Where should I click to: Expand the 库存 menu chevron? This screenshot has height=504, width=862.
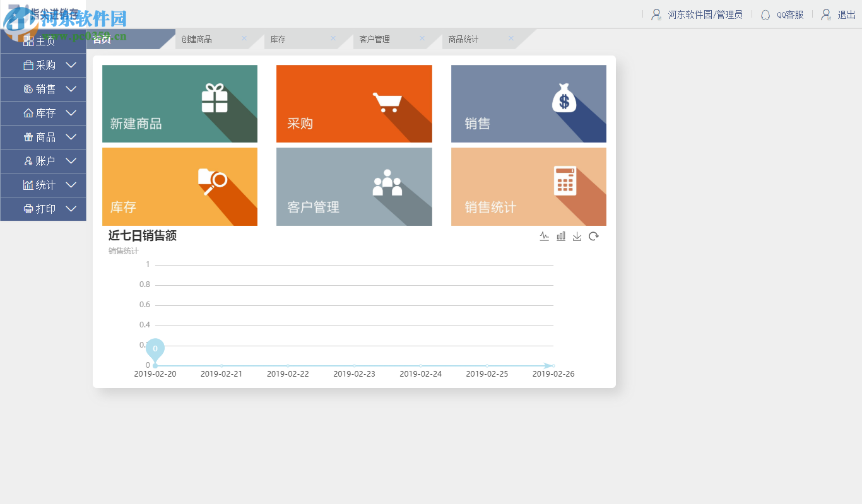click(71, 113)
